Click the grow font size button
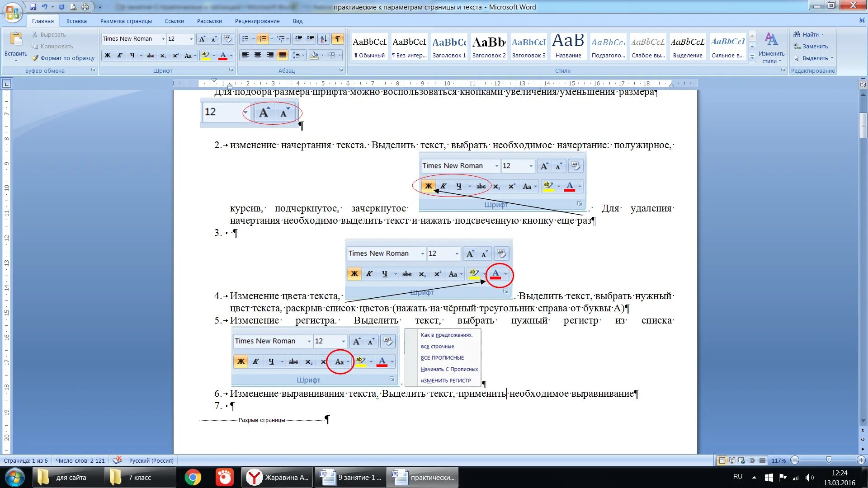868x488 pixels. 202,39
